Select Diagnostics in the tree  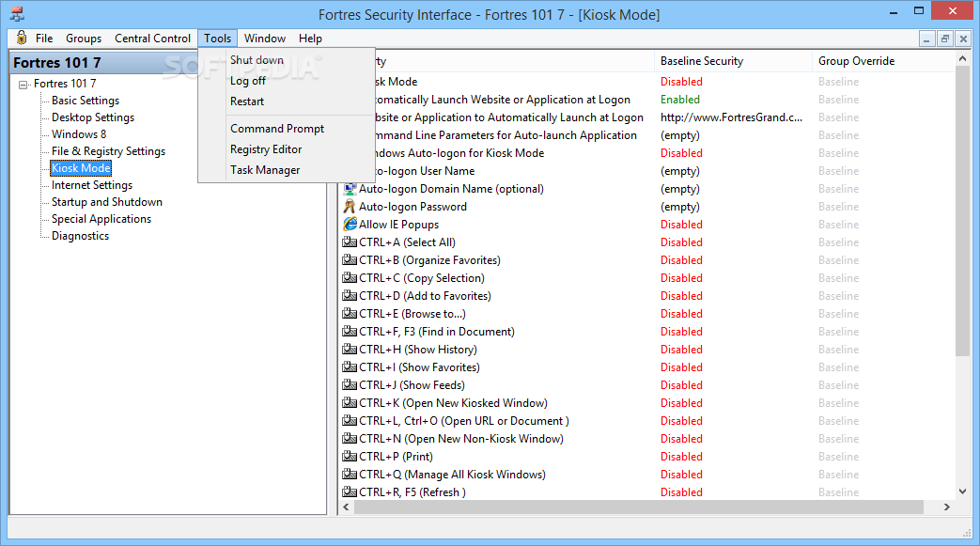tap(80, 235)
